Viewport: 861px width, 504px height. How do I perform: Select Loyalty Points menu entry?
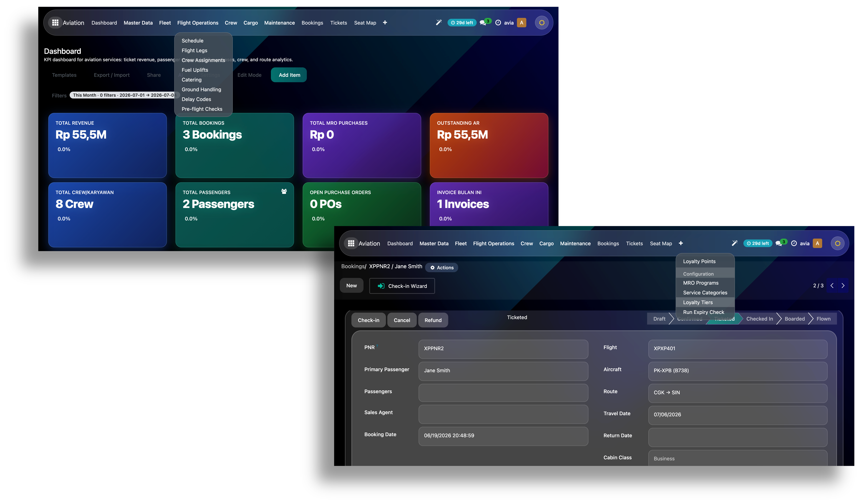[699, 261]
